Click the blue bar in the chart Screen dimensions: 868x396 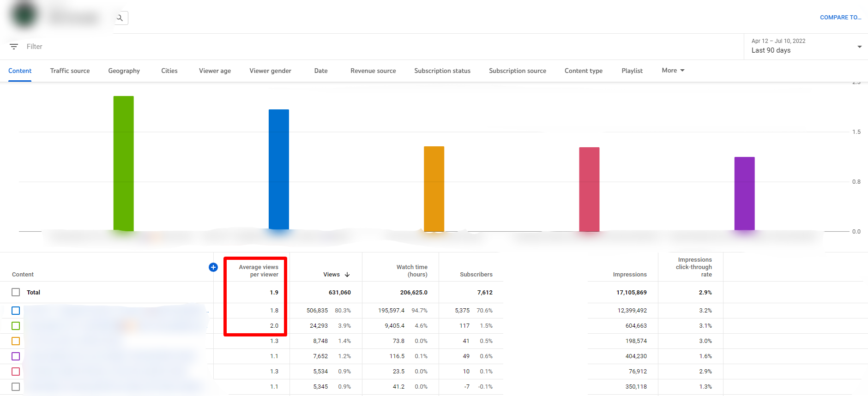279,170
